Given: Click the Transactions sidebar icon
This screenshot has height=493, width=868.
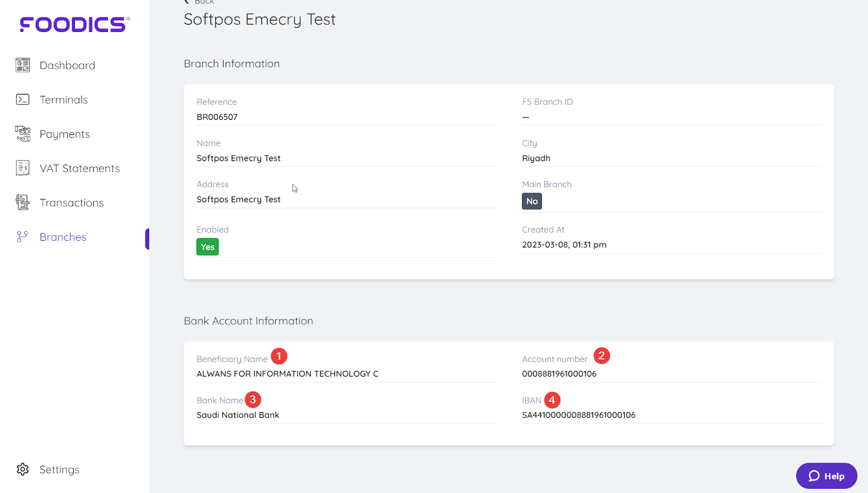Looking at the screenshot, I should click(x=23, y=202).
